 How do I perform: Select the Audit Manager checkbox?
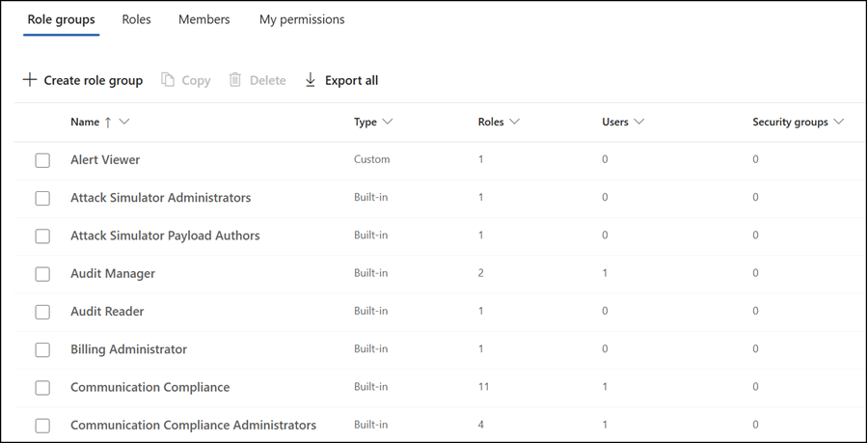[42, 273]
